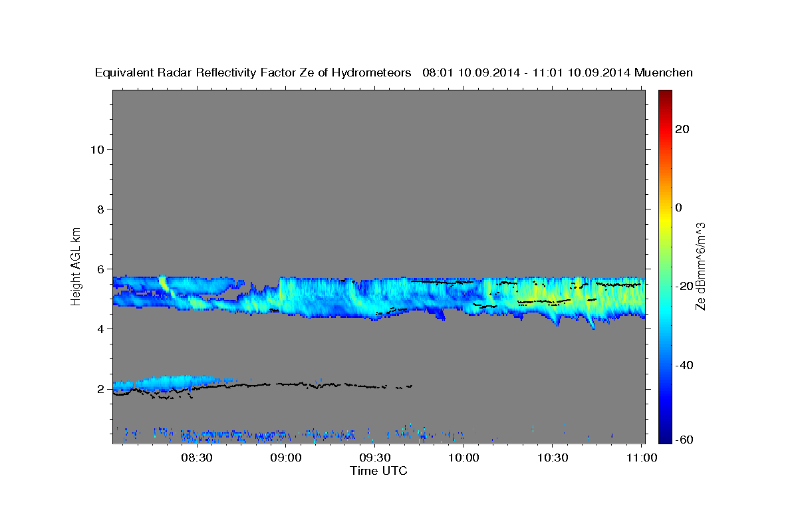Click the height tick label '6'
The height and width of the screenshot is (532, 798).
pos(100,269)
